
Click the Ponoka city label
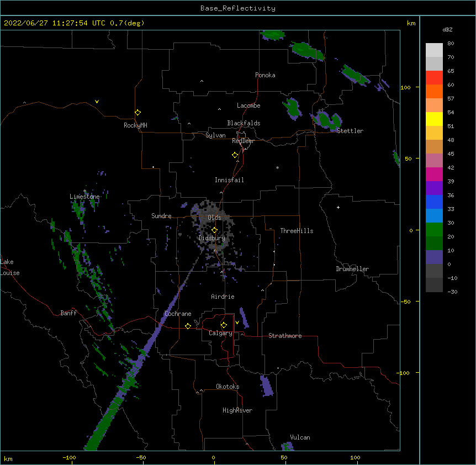tap(265, 75)
